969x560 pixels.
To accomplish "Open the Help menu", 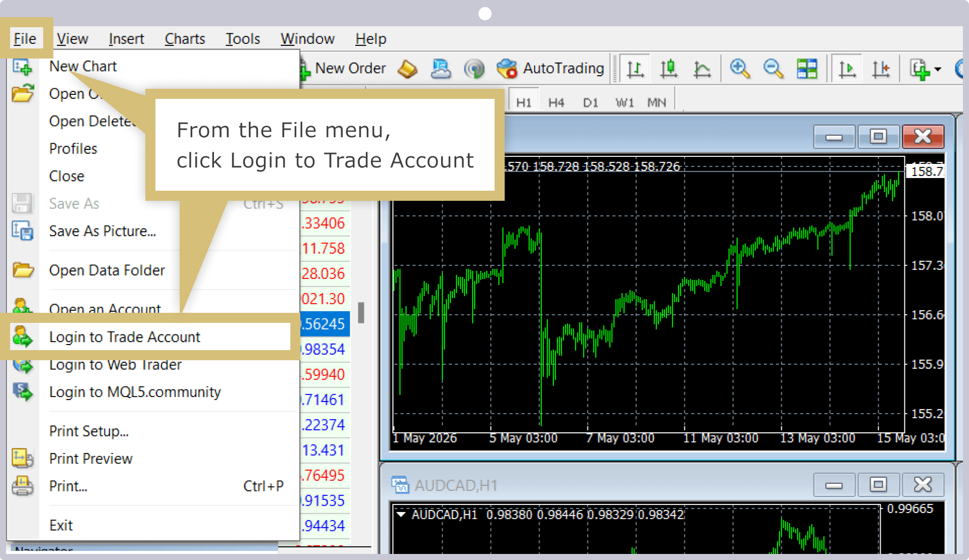I will (370, 39).
